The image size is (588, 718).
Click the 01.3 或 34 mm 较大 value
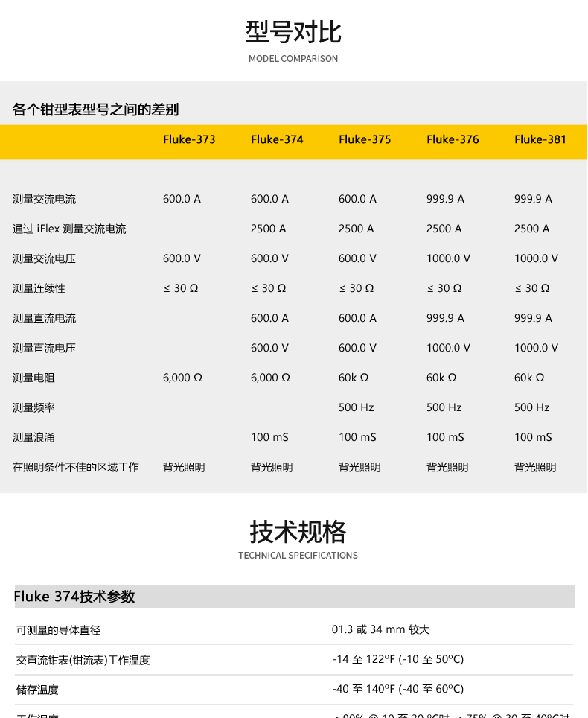click(380, 629)
